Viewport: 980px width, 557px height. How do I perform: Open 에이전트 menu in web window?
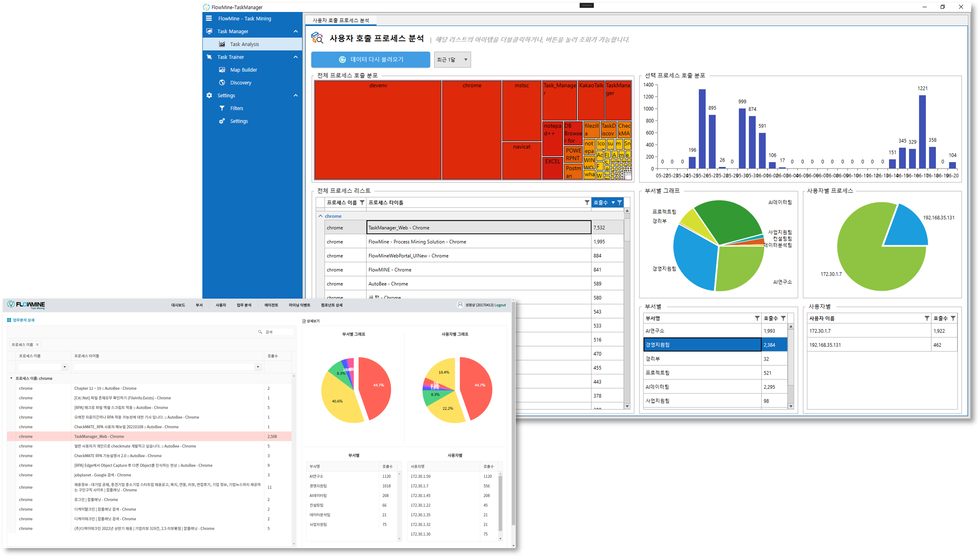271,305
